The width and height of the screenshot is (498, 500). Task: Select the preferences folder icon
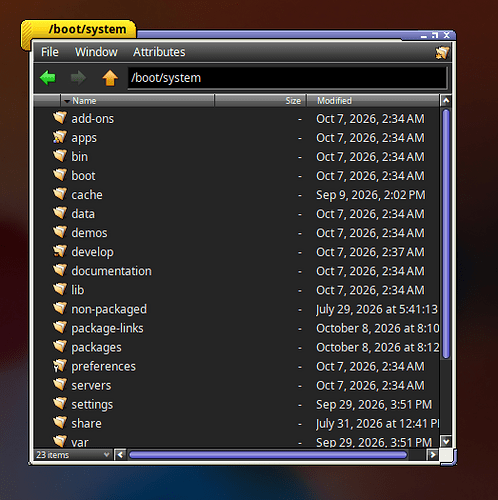click(x=60, y=366)
